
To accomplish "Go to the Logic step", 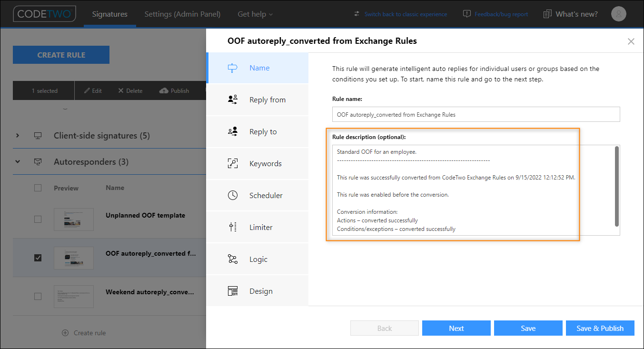I will 258,259.
